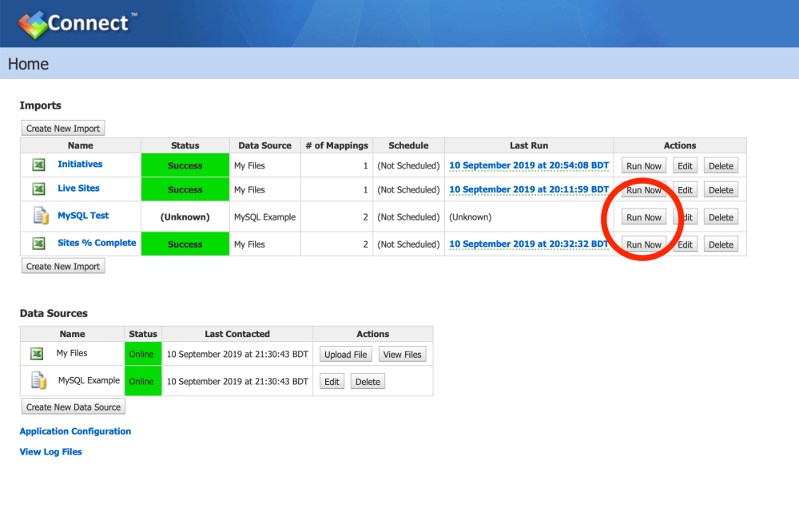
Task: Delete the MySQL Test import
Action: pos(721,217)
